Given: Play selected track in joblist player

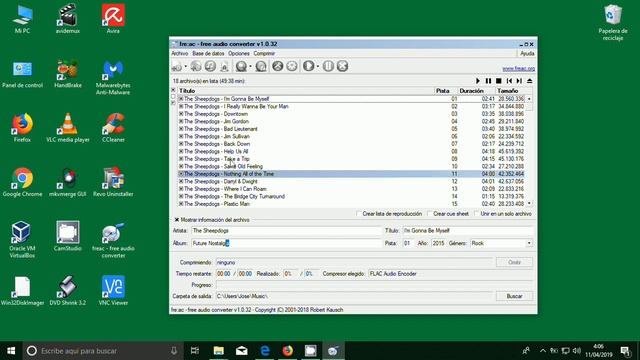Looking at the screenshot, I should [478, 81].
